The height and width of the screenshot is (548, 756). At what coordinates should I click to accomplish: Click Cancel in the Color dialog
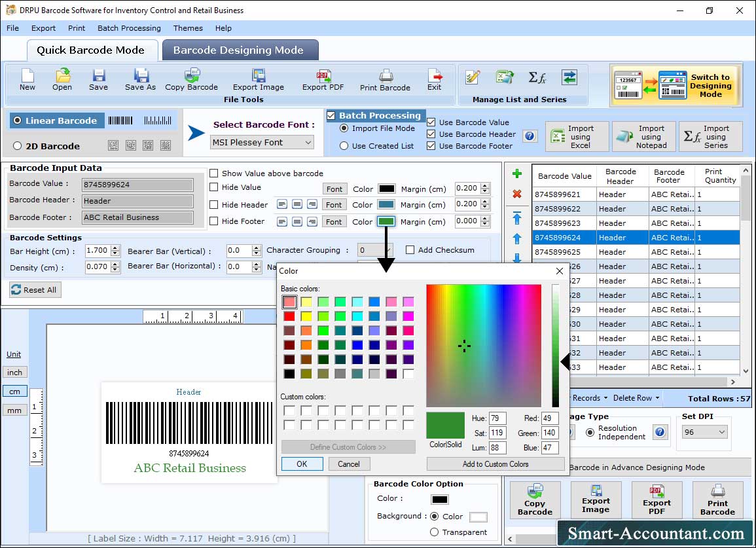pyautogui.click(x=349, y=464)
